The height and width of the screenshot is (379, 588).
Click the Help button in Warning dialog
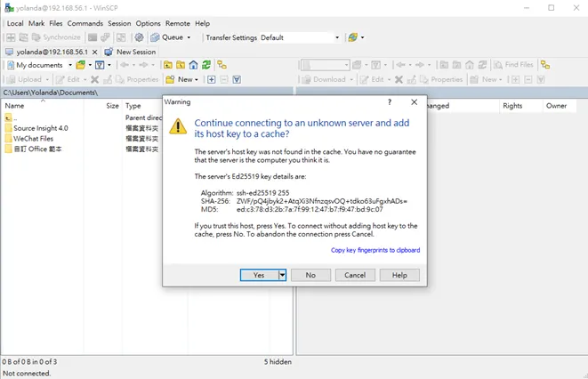coord(399,275)
